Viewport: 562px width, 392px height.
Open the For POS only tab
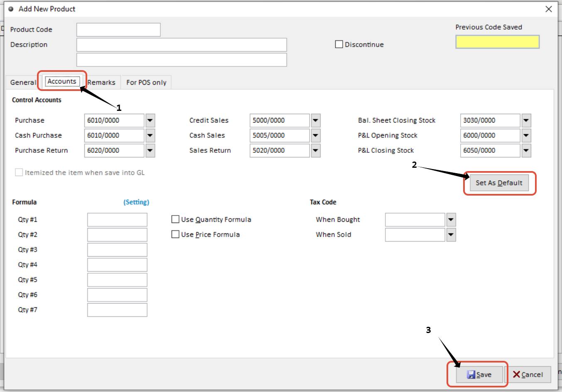click(146, 82)
